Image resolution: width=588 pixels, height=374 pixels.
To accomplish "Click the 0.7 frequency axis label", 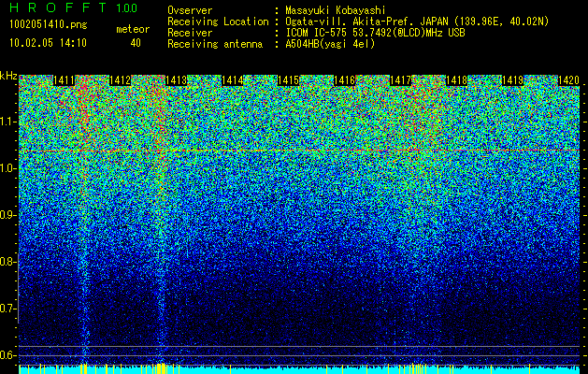I will (x=7, y=309).
